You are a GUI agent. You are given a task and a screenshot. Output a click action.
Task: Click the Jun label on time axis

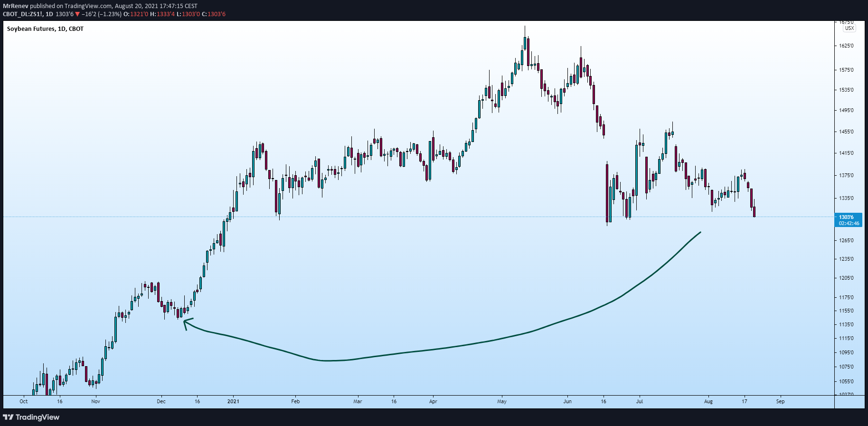(567, 402)
